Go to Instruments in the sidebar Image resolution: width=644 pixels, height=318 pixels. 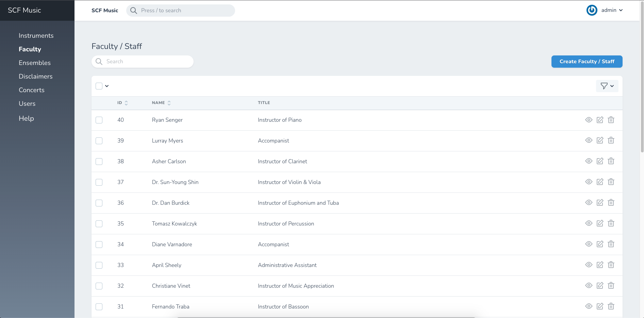click(36, 36)
